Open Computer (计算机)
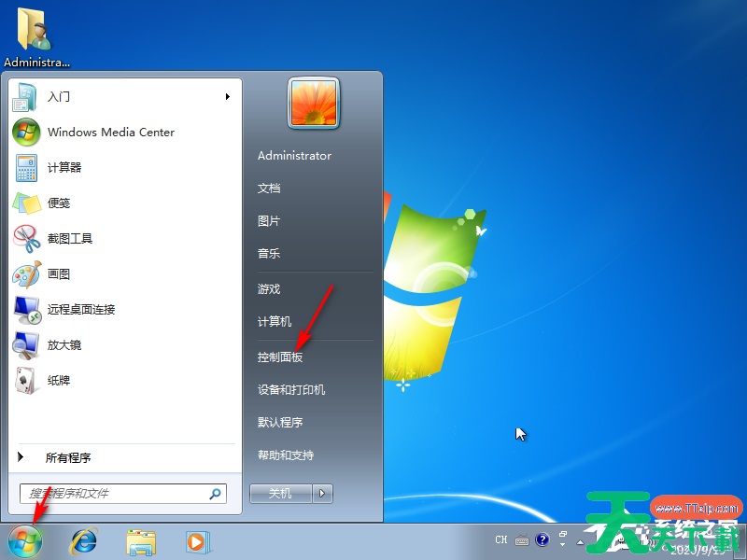 [275, 322]
